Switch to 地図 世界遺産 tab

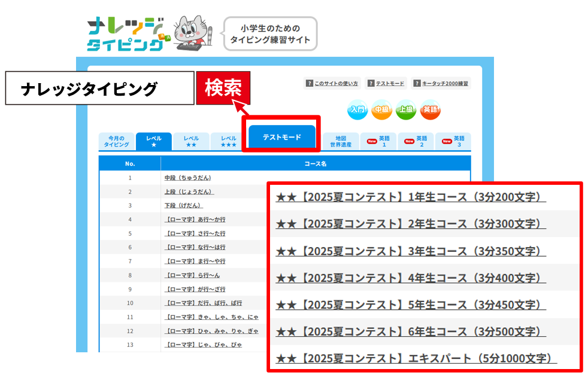coord(341,141)
